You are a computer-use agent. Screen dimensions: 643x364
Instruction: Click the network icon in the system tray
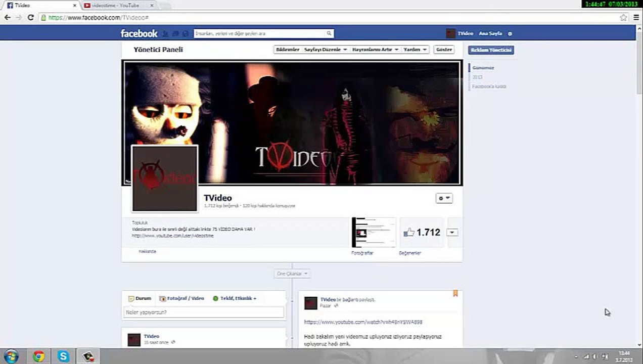[586, 356]
